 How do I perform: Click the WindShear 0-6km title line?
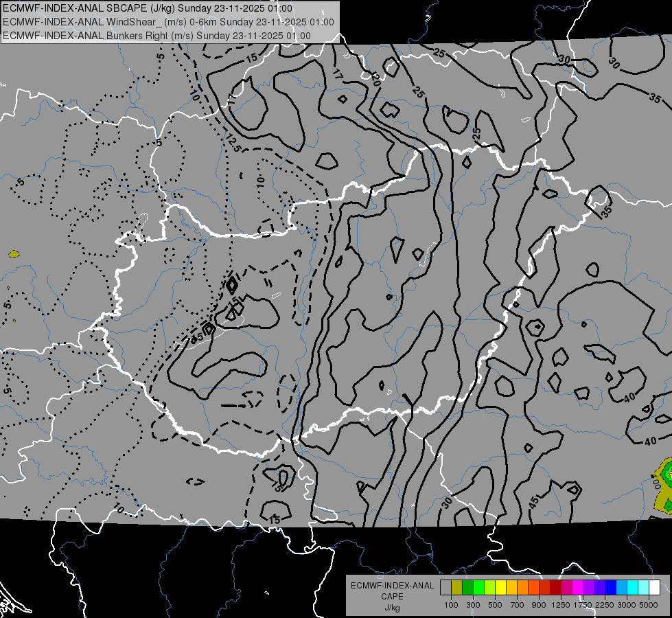coord(168,22)
